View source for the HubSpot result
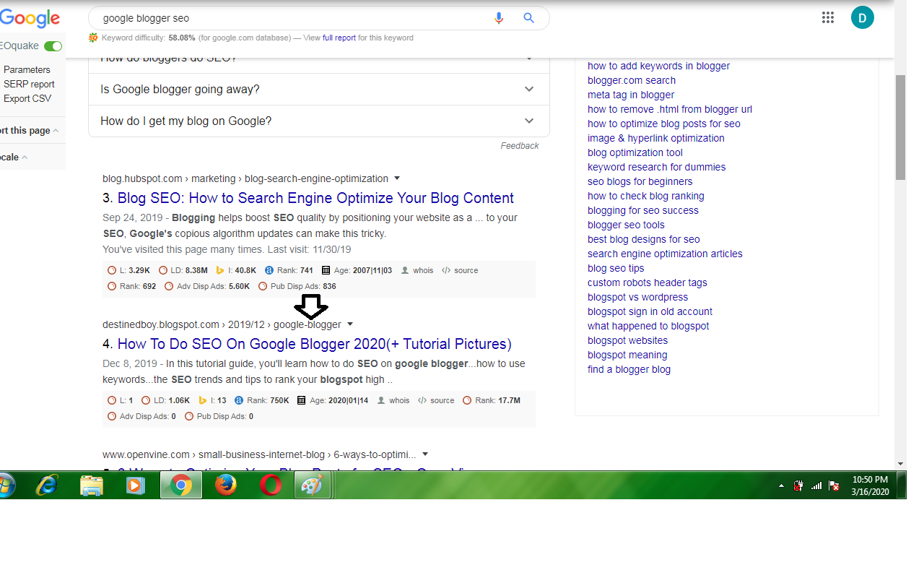 click(x=460, y=270)
